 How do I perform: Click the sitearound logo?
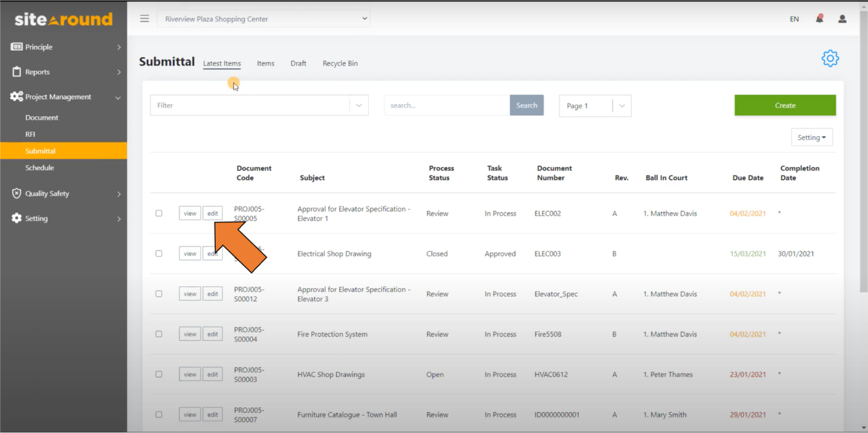click(x=63, y=19)
